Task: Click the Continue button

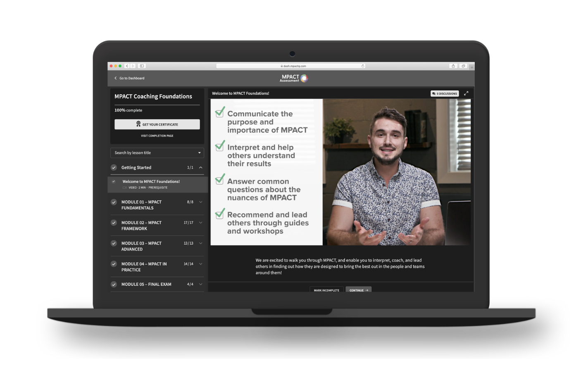Action: click(358, 290)
